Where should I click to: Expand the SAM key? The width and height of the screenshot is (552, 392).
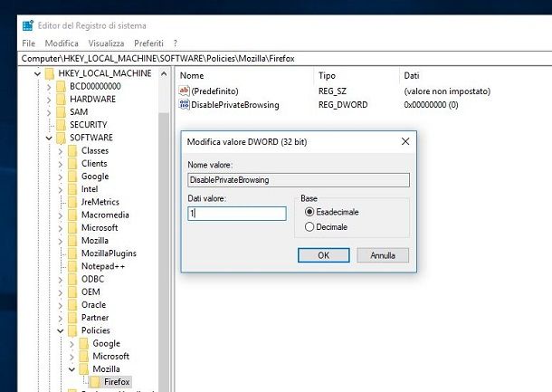coord(49,112)
